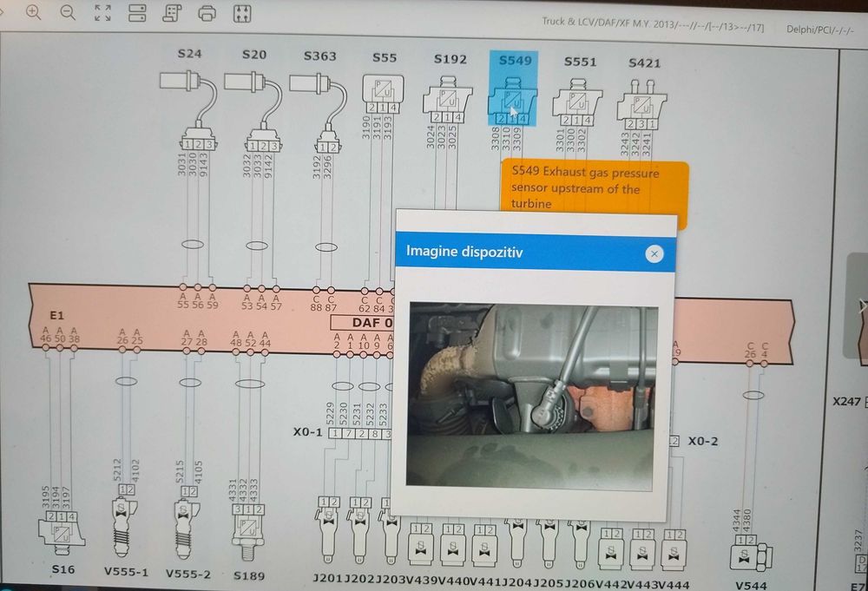
Task: Select the V442 valve symbol
Action: click(x=612, y=549)
